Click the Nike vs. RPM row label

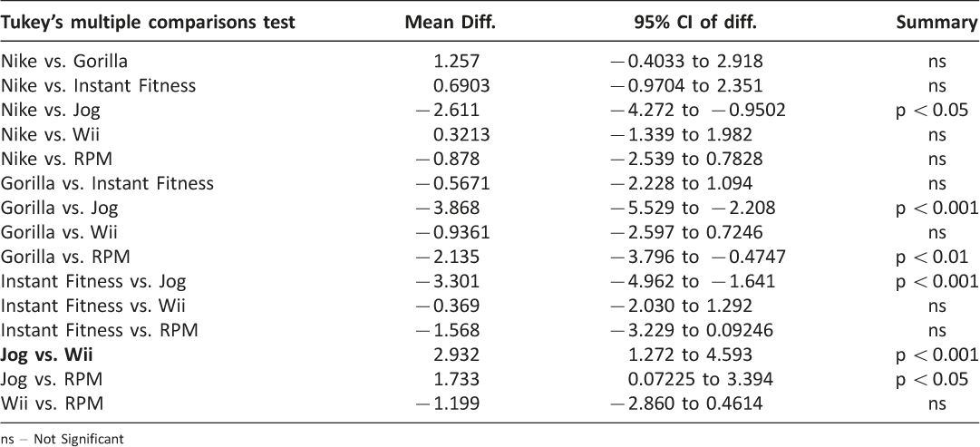click(x=56, y=159)
